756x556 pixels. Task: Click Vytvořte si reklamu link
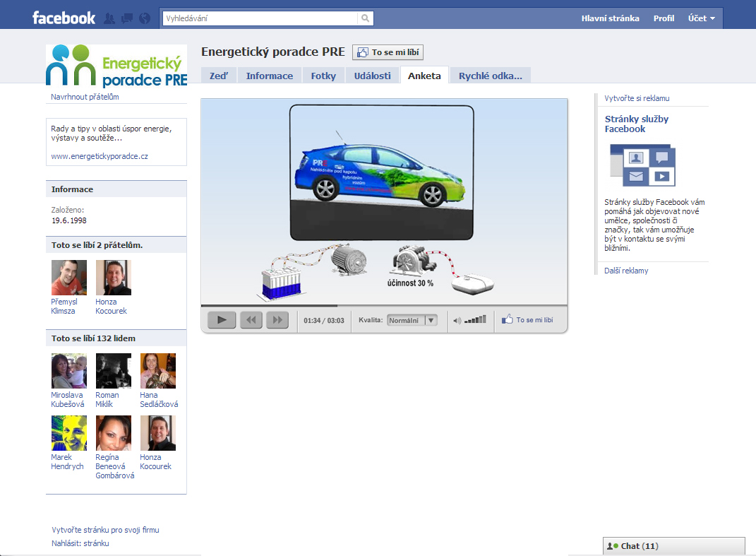coord(637,98)
